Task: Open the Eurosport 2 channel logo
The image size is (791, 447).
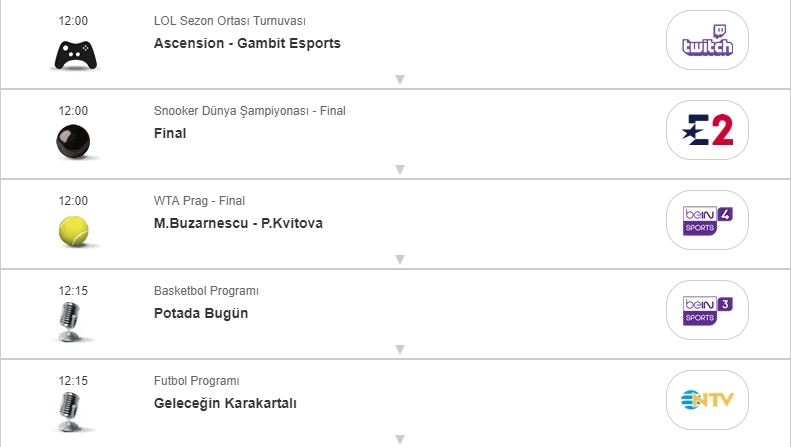Action: pos(707,130)
